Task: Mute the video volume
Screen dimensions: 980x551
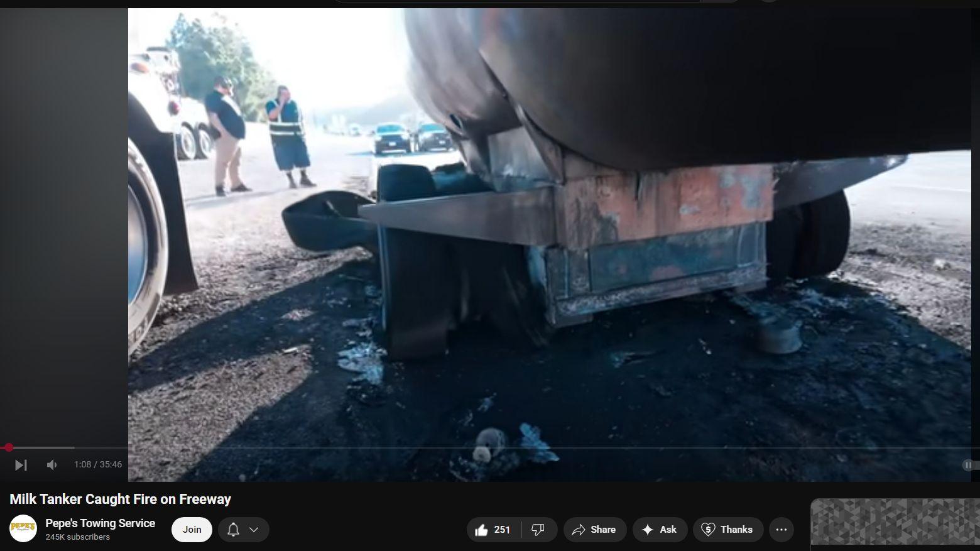Action: click(52, 465)
